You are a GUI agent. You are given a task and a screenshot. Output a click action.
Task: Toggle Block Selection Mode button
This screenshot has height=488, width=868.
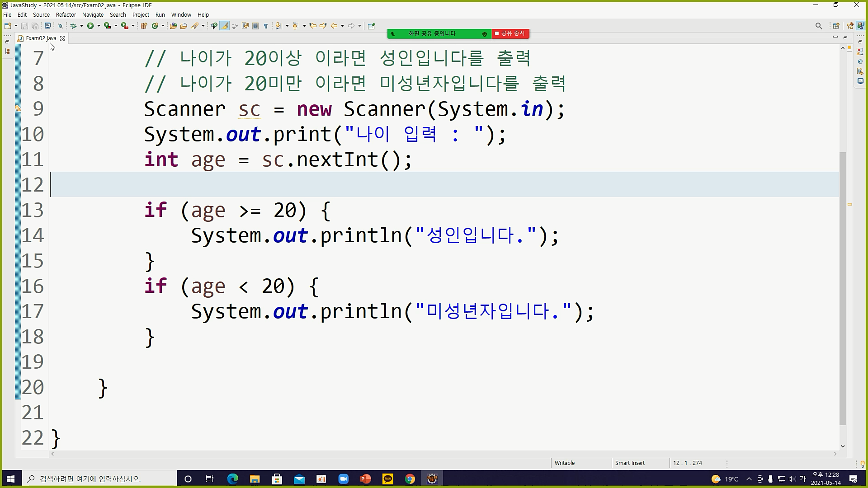tap(255, 26)
